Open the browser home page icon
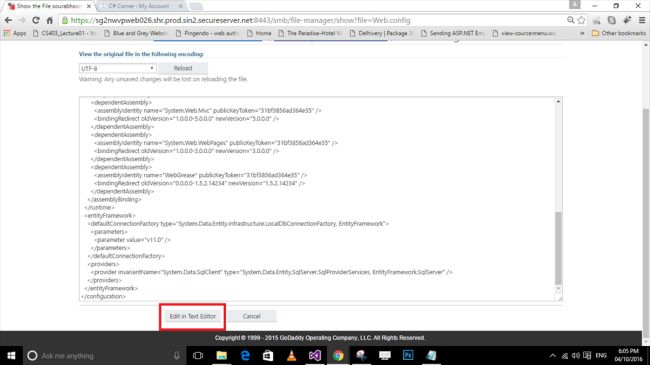The width and height of the screenshot is (650, 365). (50, 20)
